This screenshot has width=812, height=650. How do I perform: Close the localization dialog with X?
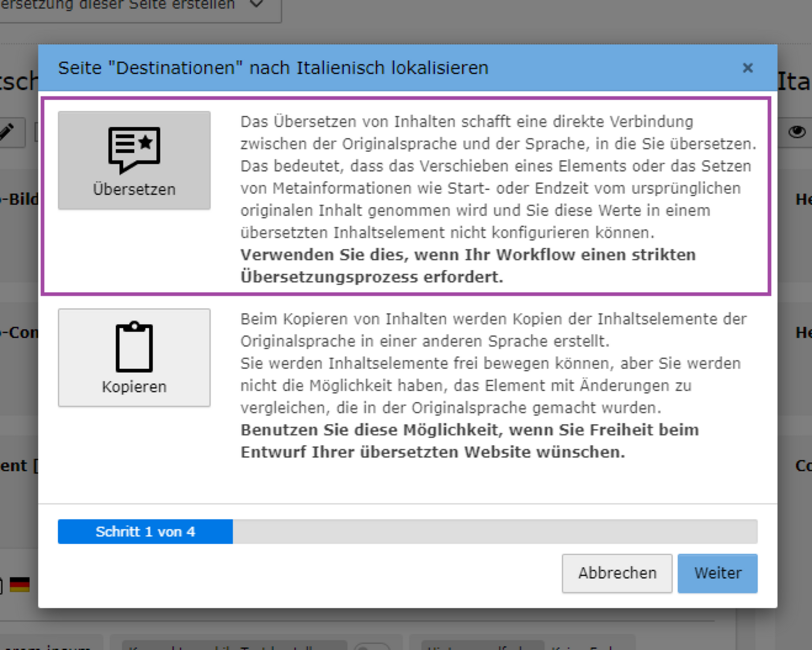(x=747, y=68)
